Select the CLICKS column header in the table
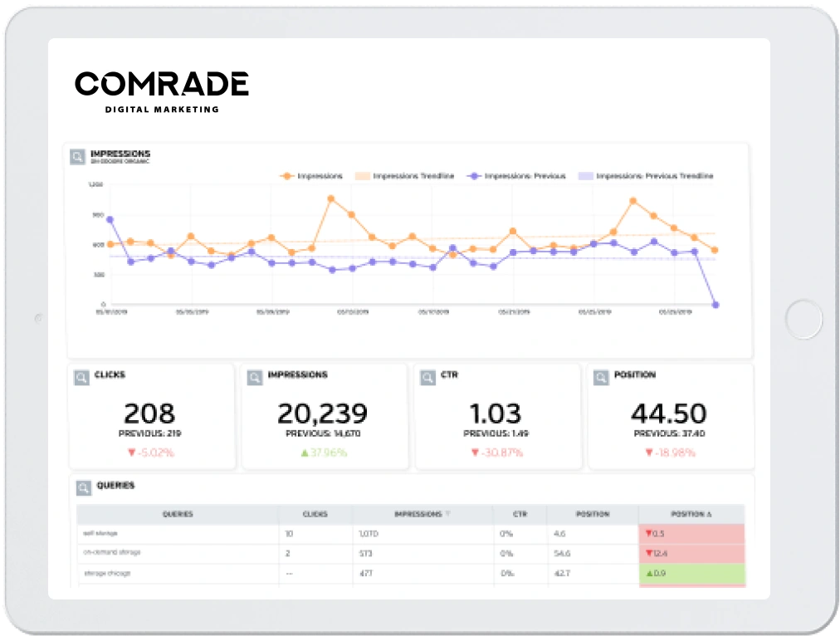 pyautogui.click(x=315, y=514)
